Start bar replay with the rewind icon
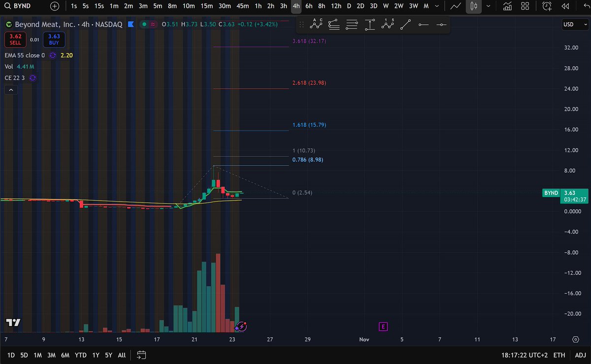The image size is (591, 364). tap(565, 6)
